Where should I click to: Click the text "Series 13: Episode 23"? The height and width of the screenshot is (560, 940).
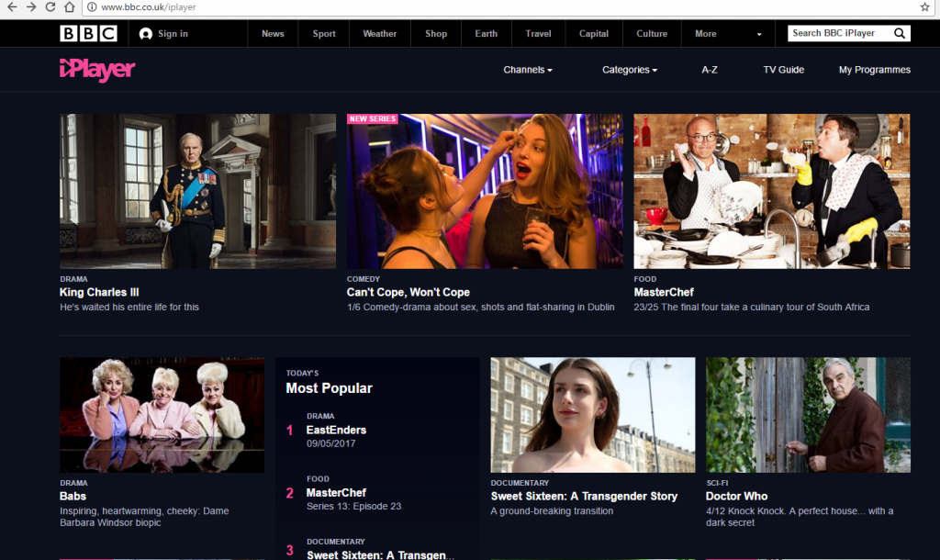353,506
